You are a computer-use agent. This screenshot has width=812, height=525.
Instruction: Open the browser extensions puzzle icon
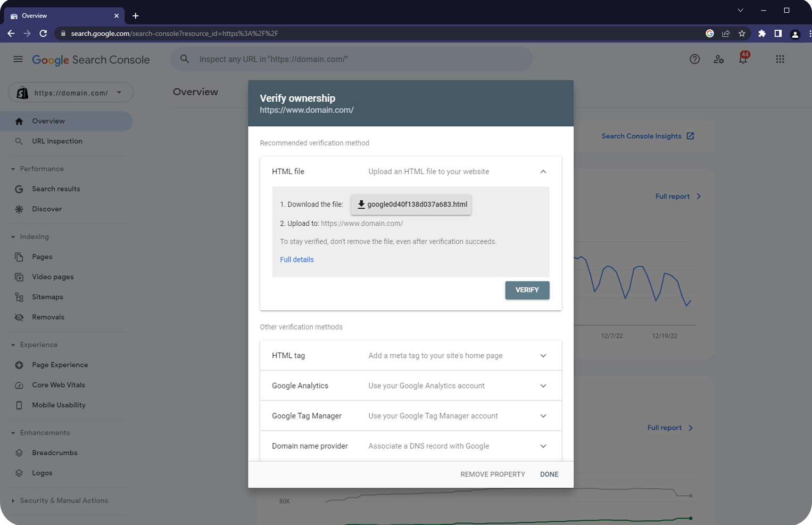click(x=762, y=34)
